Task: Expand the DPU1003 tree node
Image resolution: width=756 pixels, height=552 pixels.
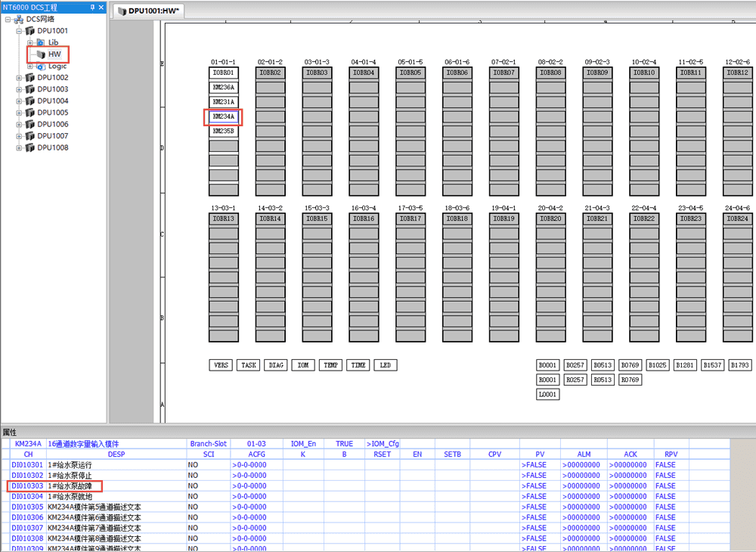Action: (x=20, y=89)
